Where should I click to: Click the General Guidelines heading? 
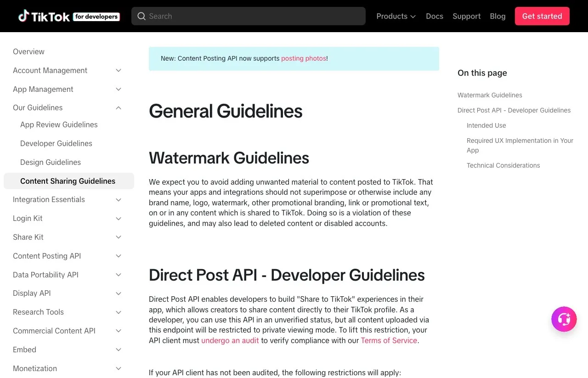(x=226, y=111)
